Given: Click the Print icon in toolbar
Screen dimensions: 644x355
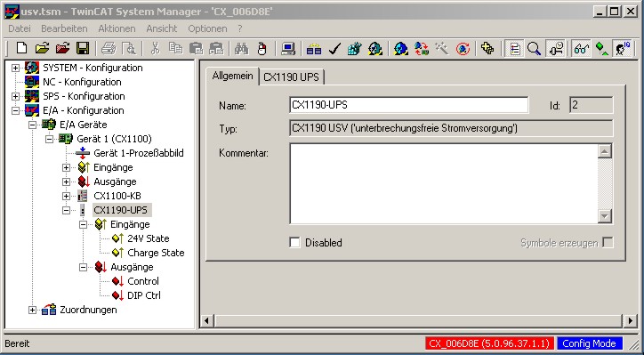Looking at the screenshot, I should click(109, 48).
